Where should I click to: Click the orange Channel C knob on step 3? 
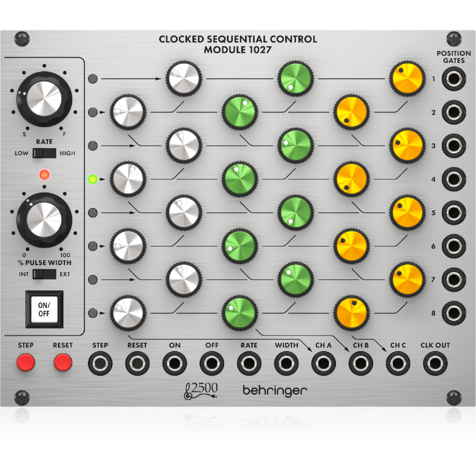coord(407,145)
